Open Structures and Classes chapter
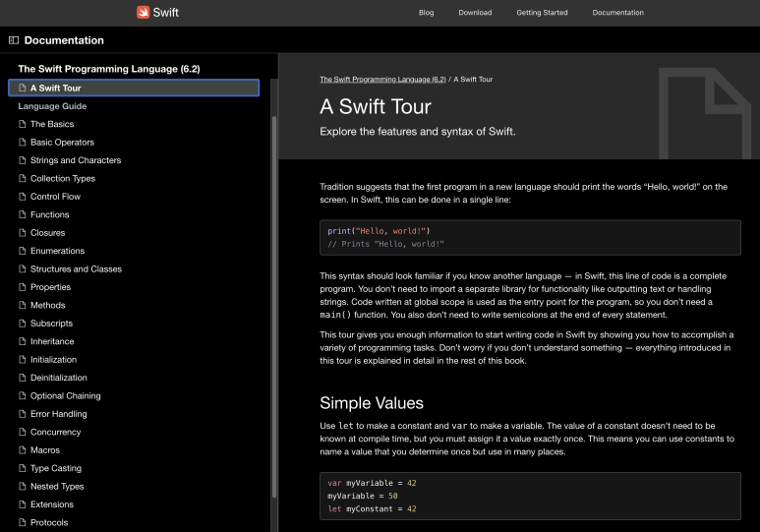 (76, 268)
